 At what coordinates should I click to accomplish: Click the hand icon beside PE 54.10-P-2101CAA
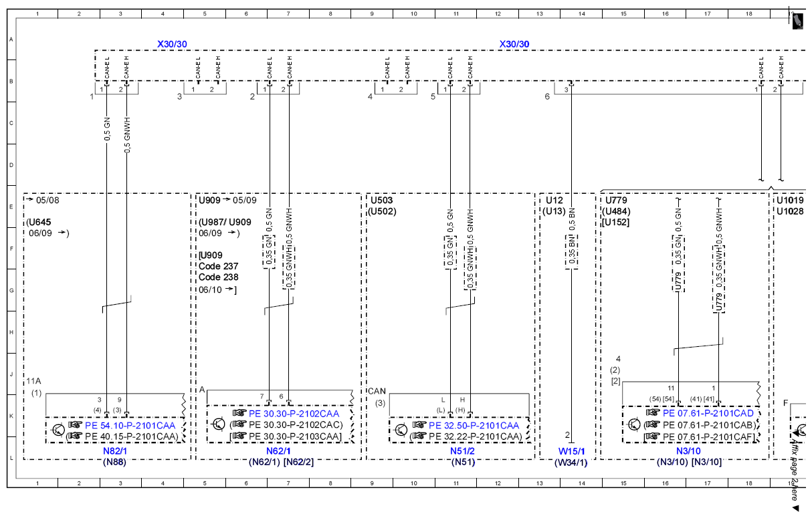click(x=76, y=424)
